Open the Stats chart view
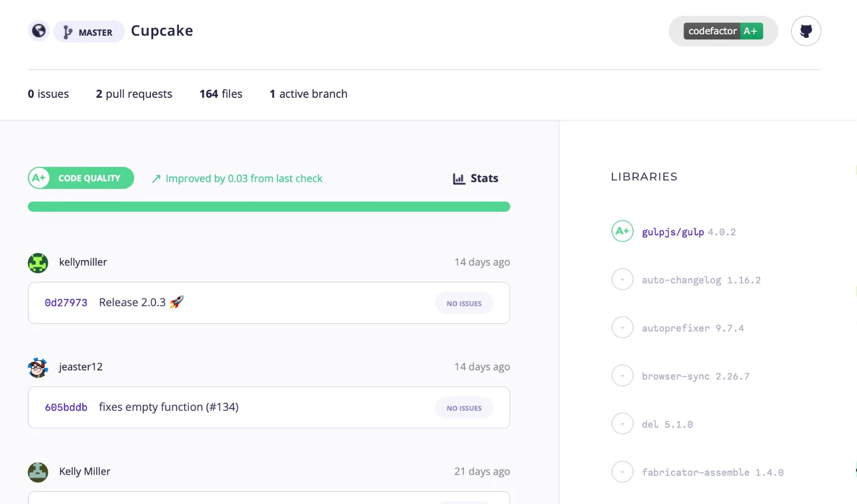This screenshot has height=504, width=857. pos(475,178)
